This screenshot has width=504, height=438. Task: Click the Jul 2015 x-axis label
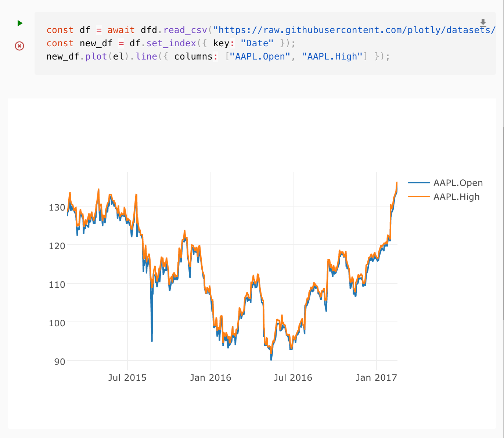tap(127, 377)
